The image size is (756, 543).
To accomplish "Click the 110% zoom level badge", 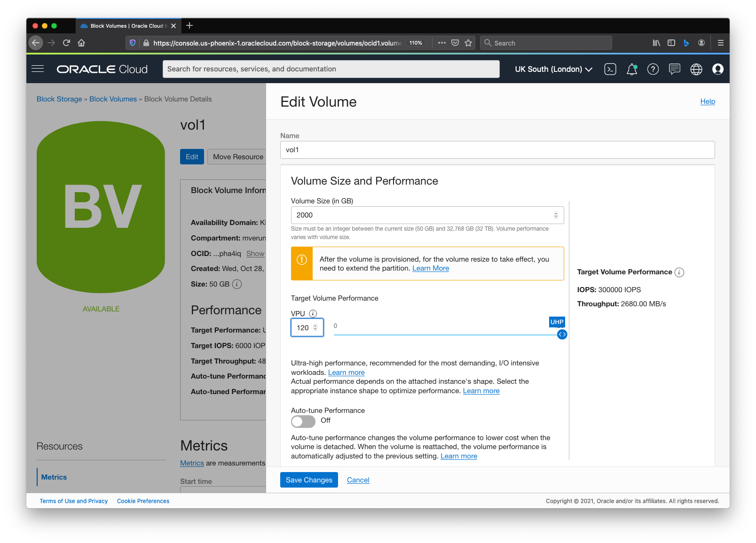I will click(416, 43).
